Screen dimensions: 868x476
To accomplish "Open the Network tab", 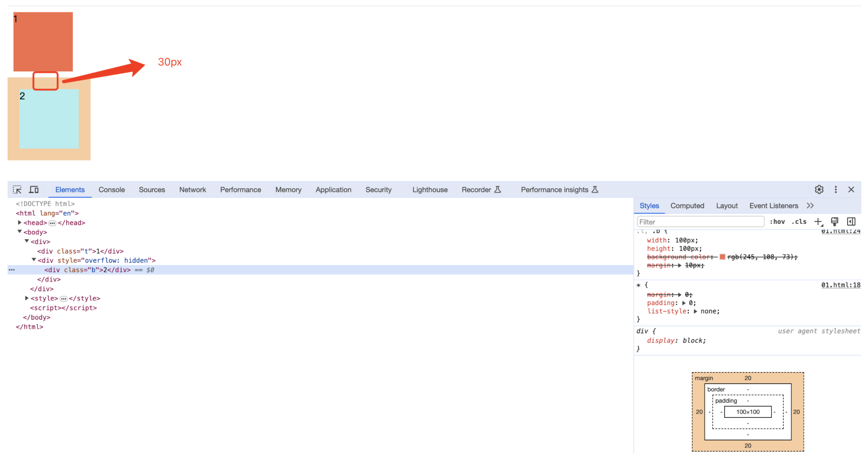I will coord(192,190).
